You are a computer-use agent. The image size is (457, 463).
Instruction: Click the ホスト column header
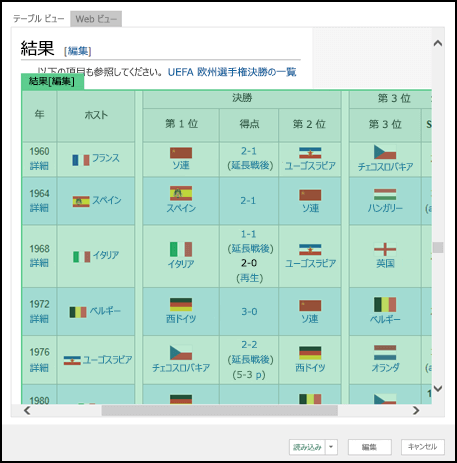tap(96, 115)
